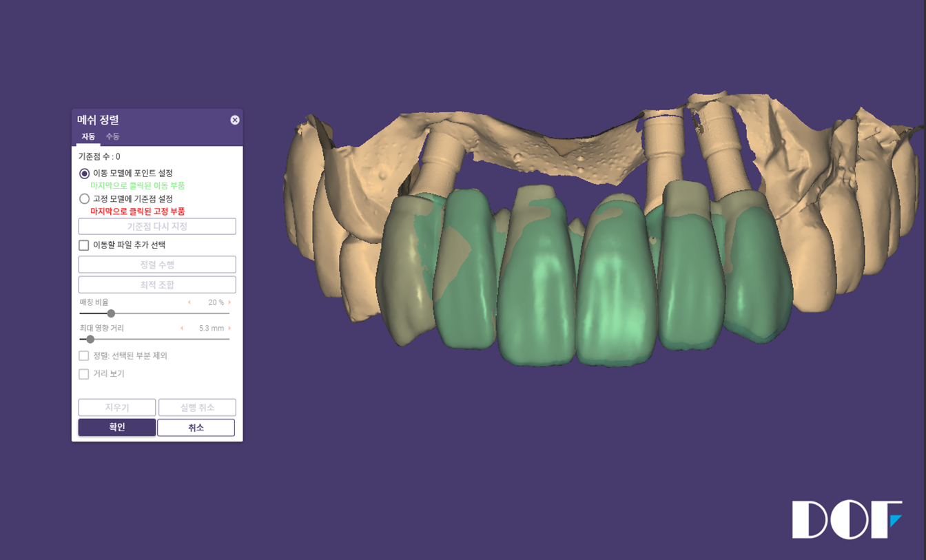The width and height of the screenshot is (926, 560).
Task: Enable 거리 보기 checkbox
Action: point(84,374)
